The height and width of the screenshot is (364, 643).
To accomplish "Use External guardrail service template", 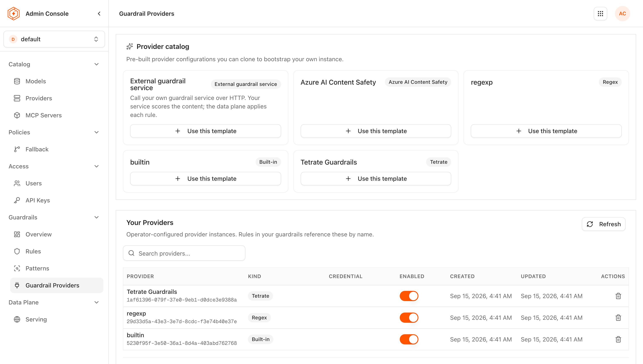I will click(205, 131).
